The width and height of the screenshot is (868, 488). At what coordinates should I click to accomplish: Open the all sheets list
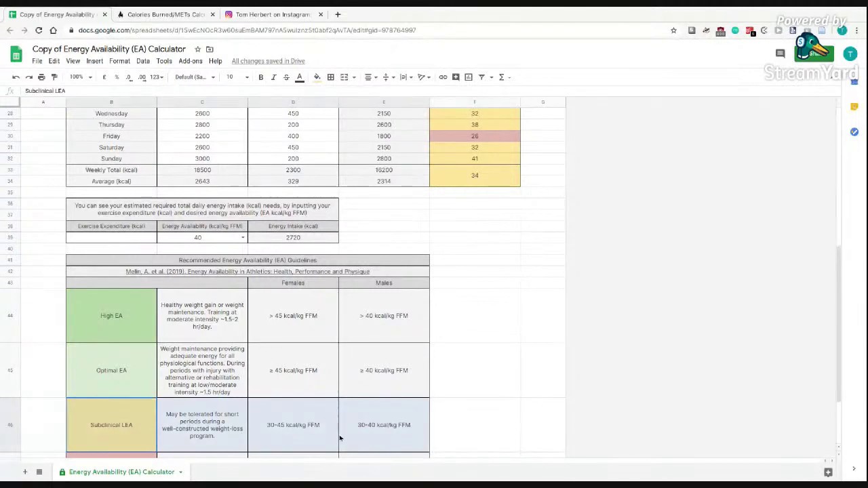[x=39, y=472]
